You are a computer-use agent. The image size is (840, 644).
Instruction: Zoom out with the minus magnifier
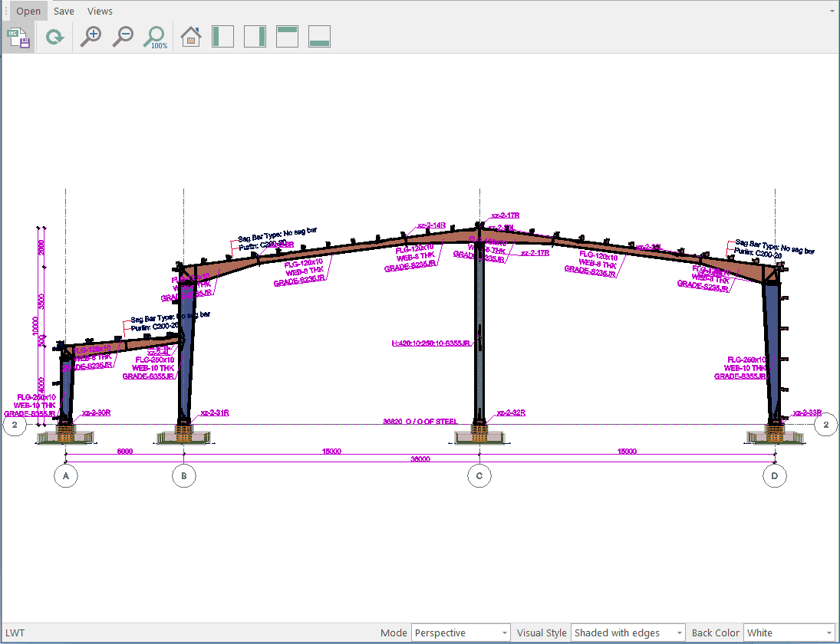pos(123,37)
